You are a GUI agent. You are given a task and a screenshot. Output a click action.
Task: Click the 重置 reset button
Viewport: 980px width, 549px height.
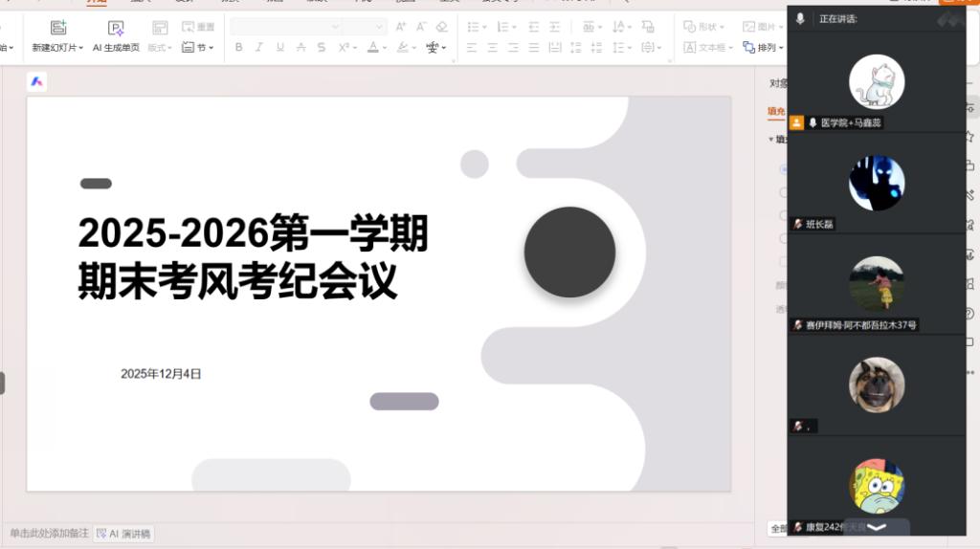[x=198, y=27]
